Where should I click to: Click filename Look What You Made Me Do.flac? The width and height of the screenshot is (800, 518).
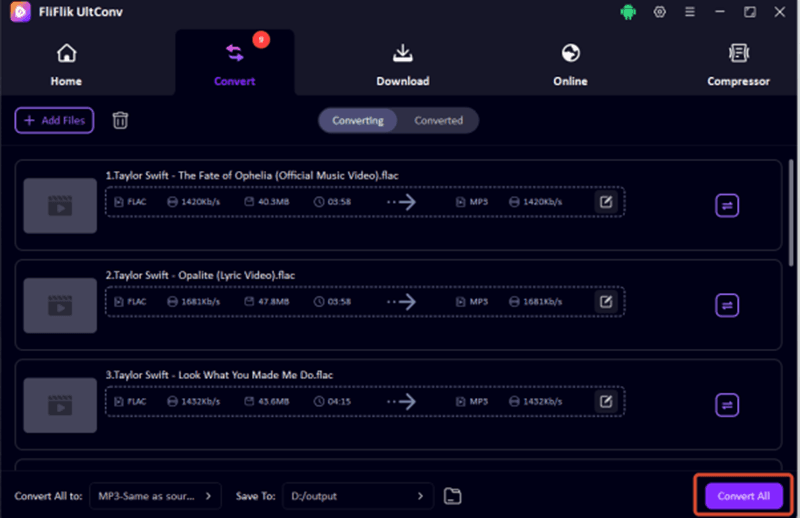click(219, 375)
